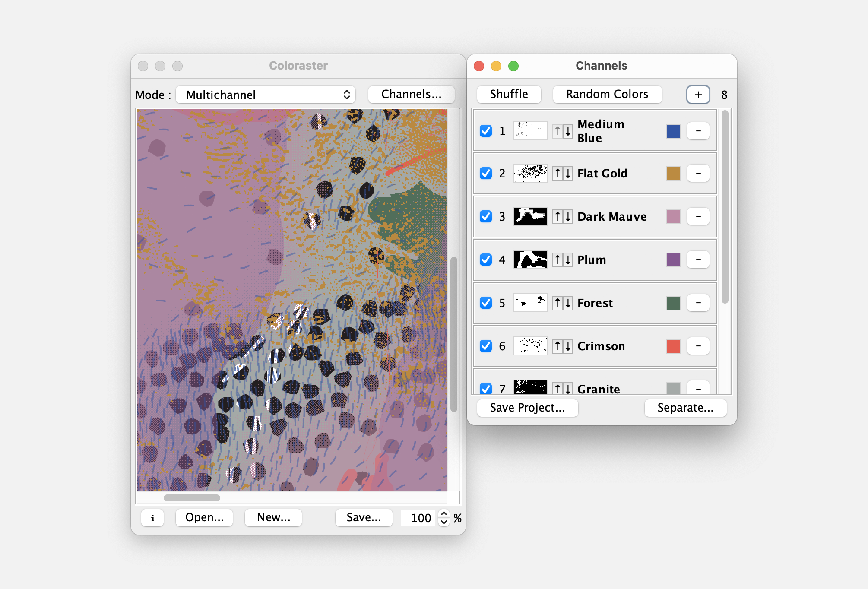The height and width of the screenshot is (589, 868).
Task: Move Dark Mauve channel down
Action: [568, 217]
